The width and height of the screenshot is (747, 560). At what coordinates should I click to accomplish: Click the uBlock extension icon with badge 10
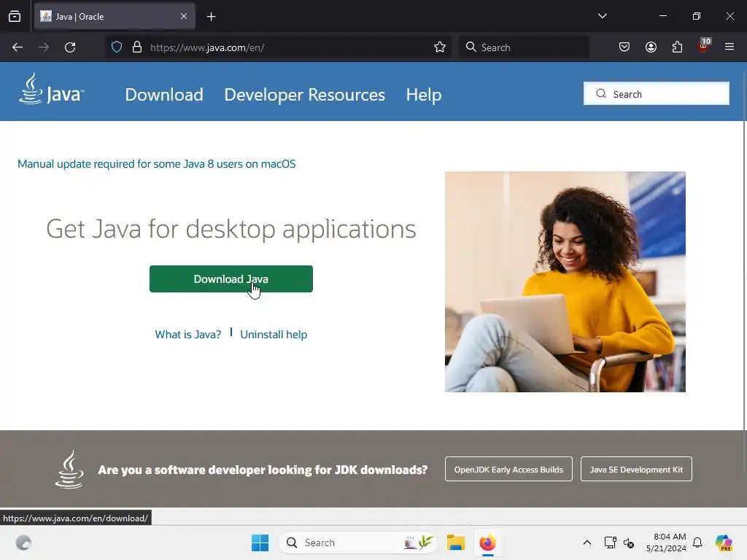[x=704, y=46]
